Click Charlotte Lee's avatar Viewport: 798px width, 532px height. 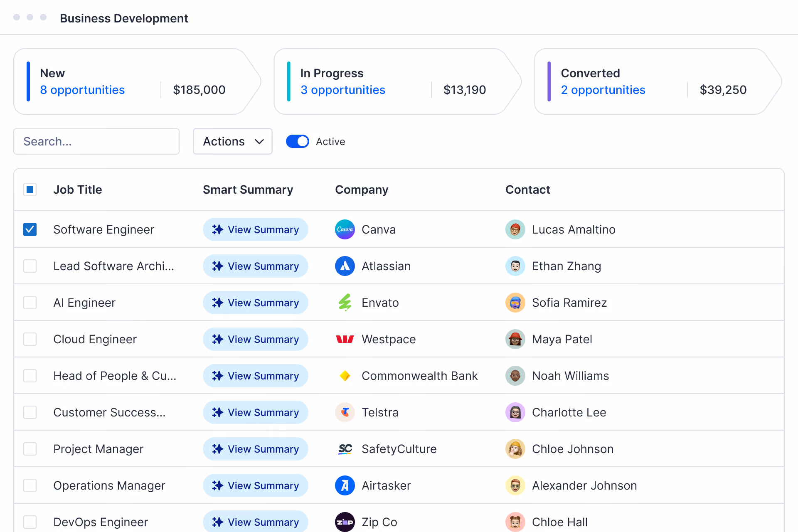515,412
